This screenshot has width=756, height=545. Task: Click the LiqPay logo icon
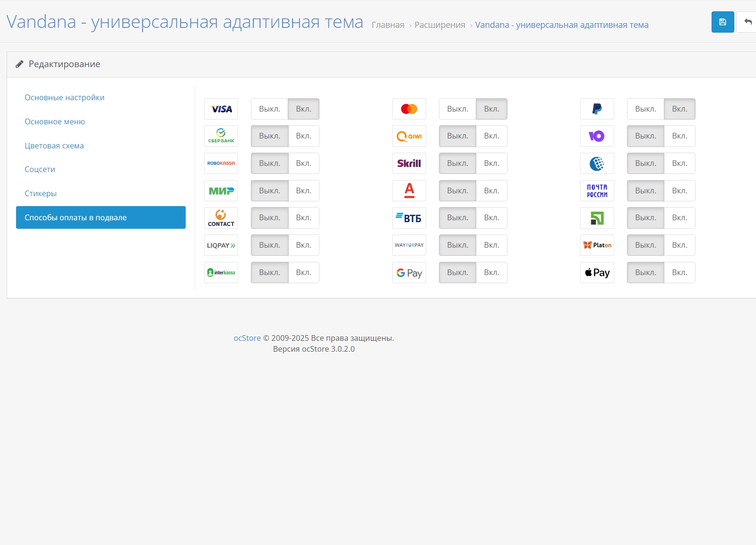click(221, 245)
